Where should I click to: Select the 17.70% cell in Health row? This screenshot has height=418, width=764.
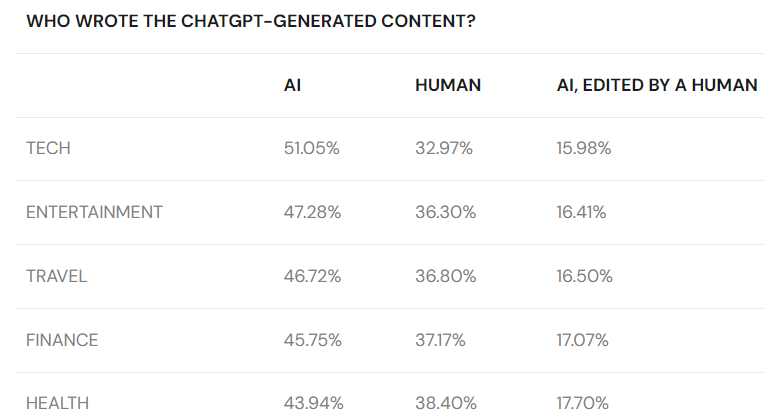(x=583, y=403)
